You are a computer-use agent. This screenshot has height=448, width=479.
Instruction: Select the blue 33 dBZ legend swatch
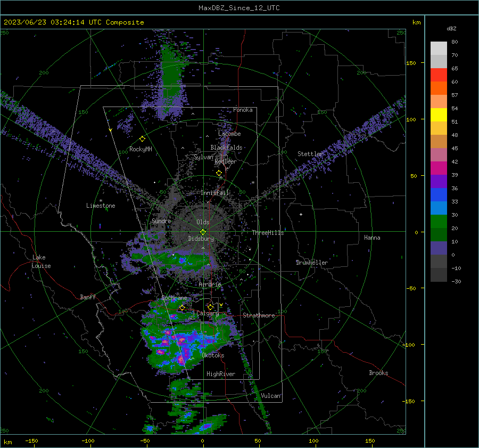(x=439, y=194)
